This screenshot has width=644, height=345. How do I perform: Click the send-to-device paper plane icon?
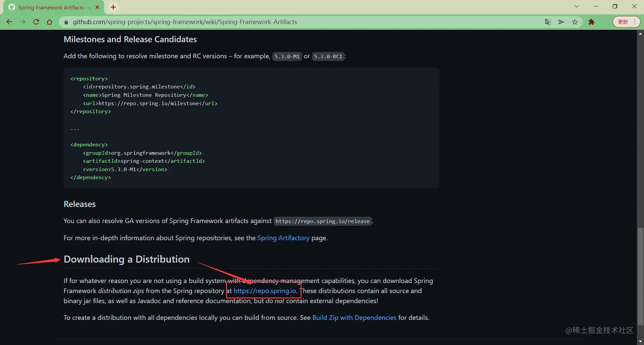[x=561, y=22]
